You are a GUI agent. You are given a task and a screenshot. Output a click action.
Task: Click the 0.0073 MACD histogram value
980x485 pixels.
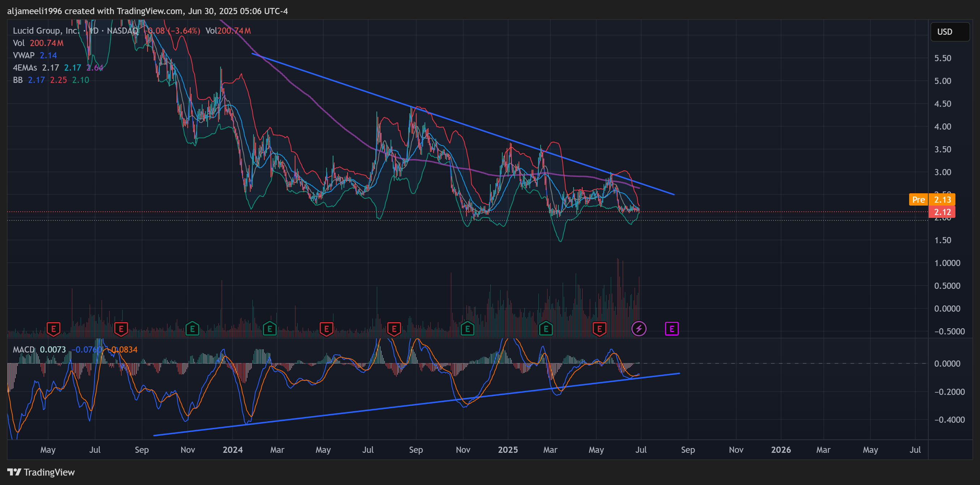pyautogui.click(x=53, y=350)
